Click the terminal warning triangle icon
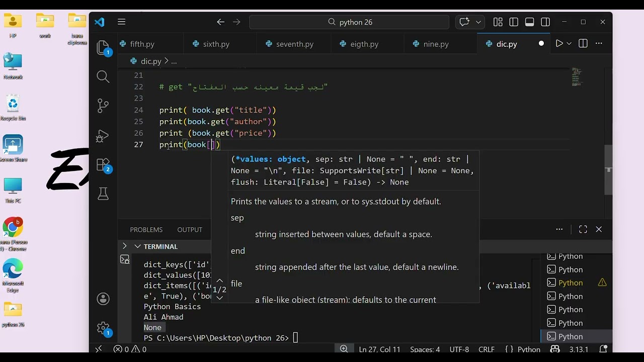The image size is (644, 362). (602, 283)
